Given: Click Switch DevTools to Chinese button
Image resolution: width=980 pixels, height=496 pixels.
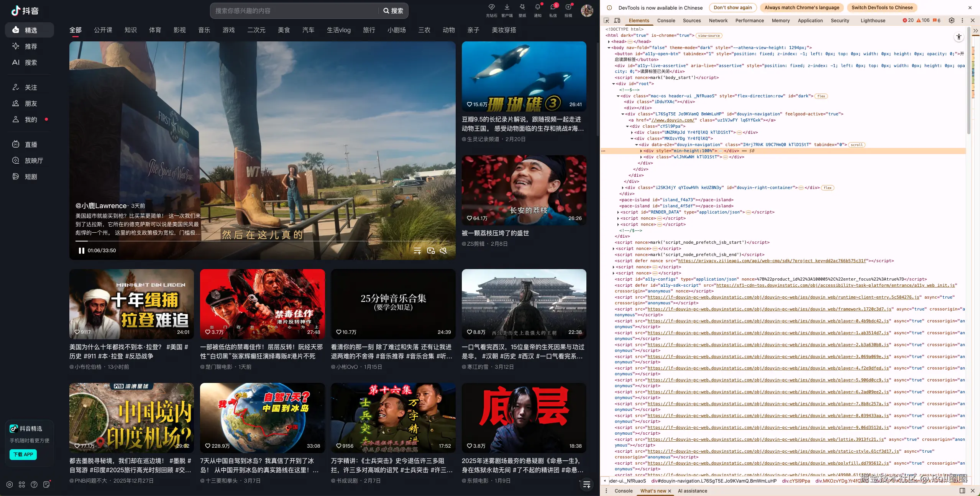Looking at the screenshot, I should click(x=882, y=7).
